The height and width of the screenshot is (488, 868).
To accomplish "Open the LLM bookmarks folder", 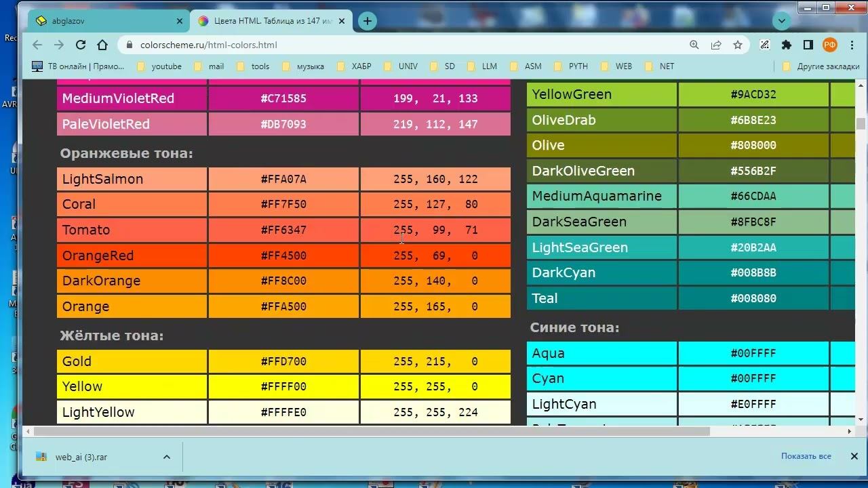I will 481,66.
